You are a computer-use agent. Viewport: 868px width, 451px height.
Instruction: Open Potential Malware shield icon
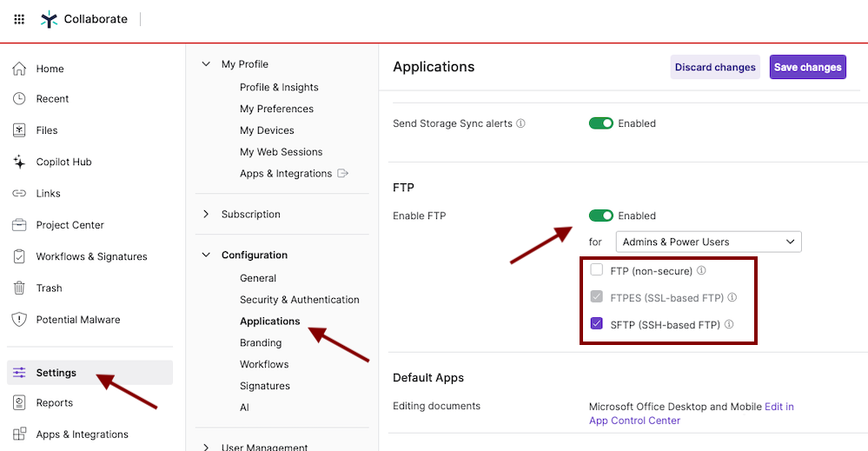tap(19, 320)
